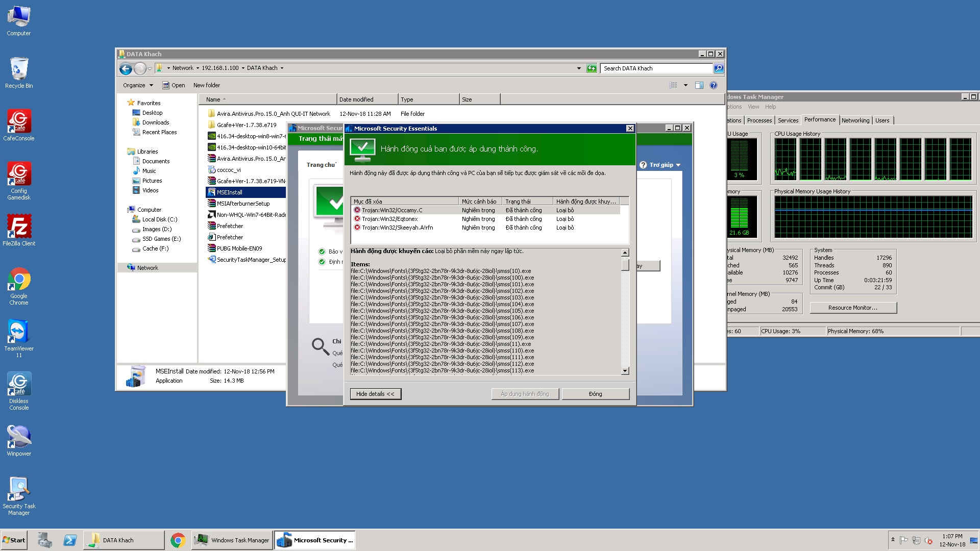Click the Search DATA Khach input field
Viewport: 980px width, 551px height.
656,68
